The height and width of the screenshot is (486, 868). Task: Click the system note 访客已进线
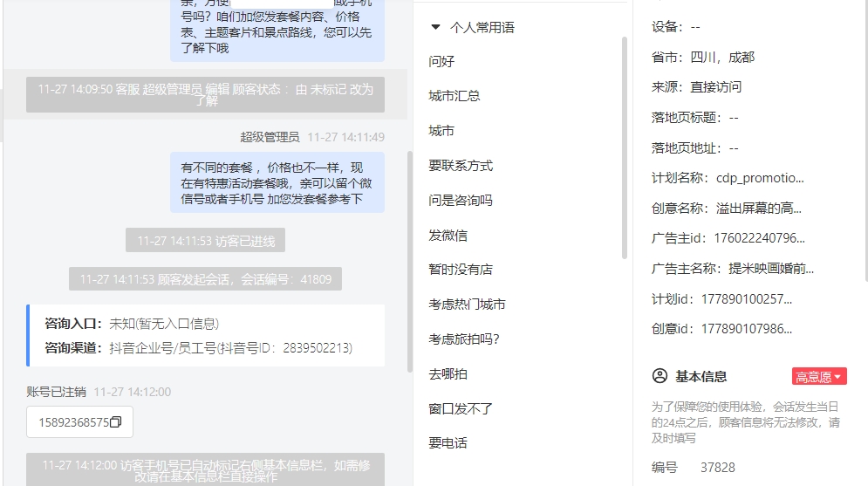(205, 240)
